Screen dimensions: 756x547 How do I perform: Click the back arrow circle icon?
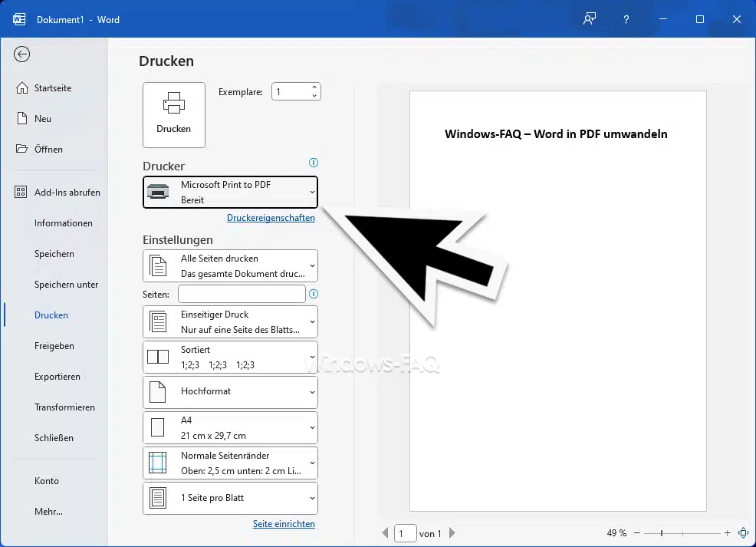(x=21, y=54)
